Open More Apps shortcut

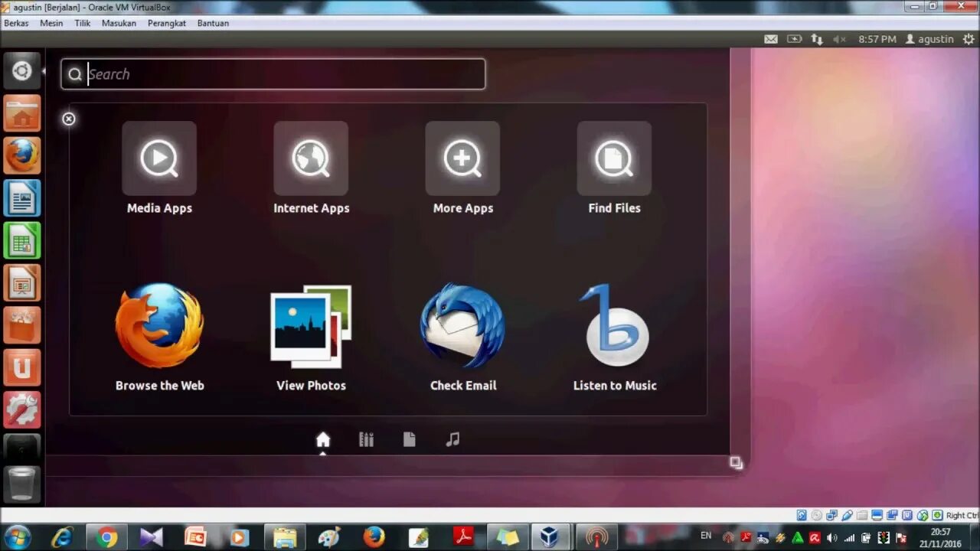click(462, 168)
